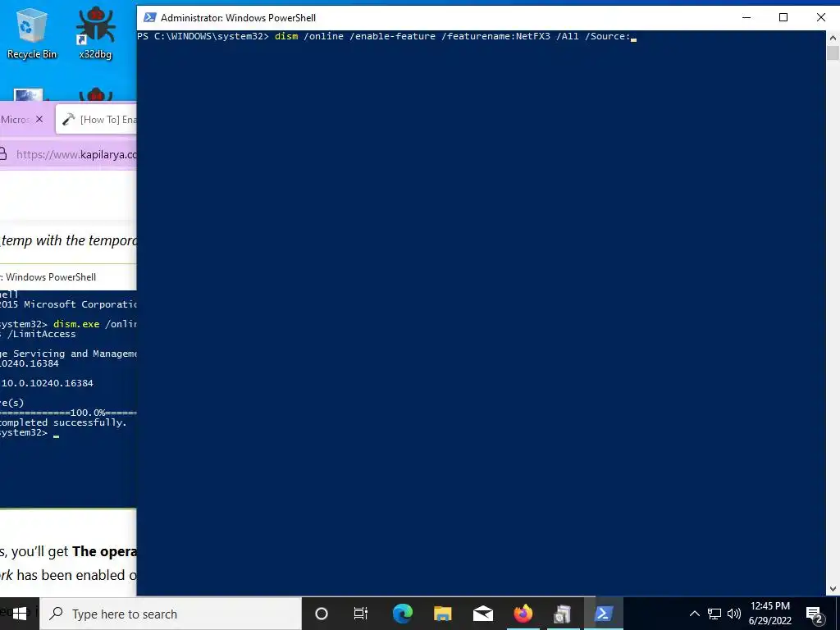Open the Mail app in taskbar

point(482,614)
